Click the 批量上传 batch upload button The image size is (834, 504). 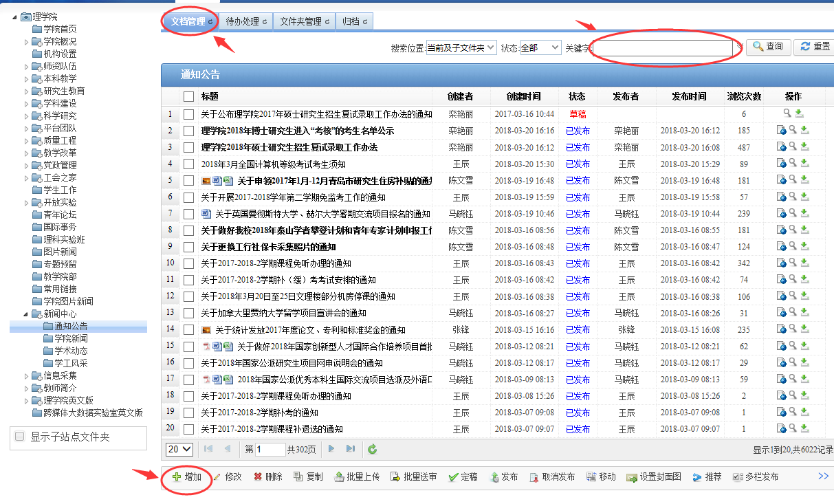pos(356,476)
